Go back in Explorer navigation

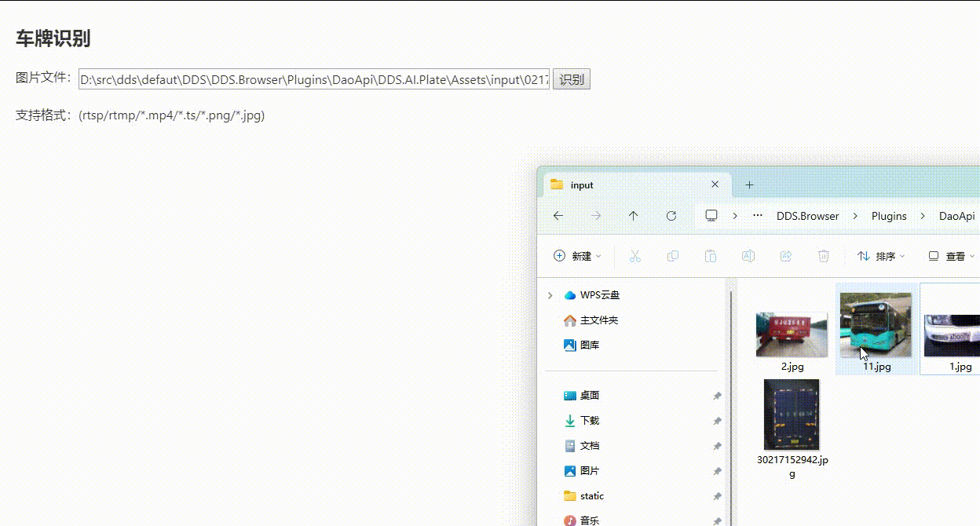[x=558, y=216]
